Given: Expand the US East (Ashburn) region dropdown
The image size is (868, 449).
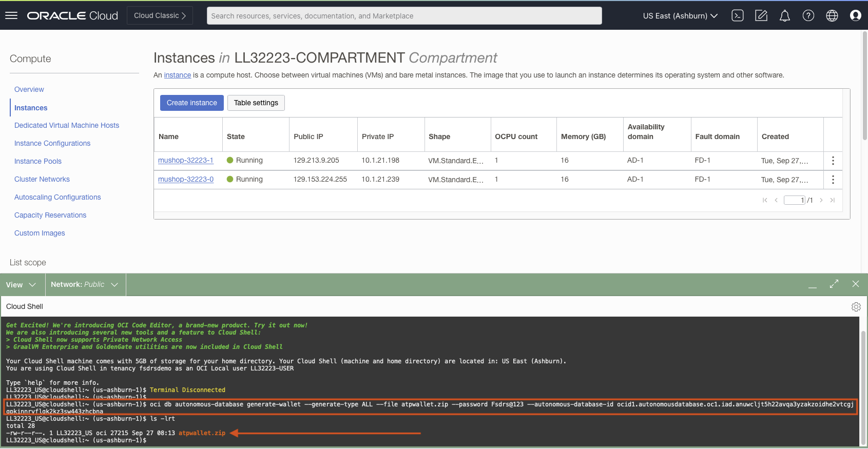Looking at the screenshot, I should [x=680, y=16].
